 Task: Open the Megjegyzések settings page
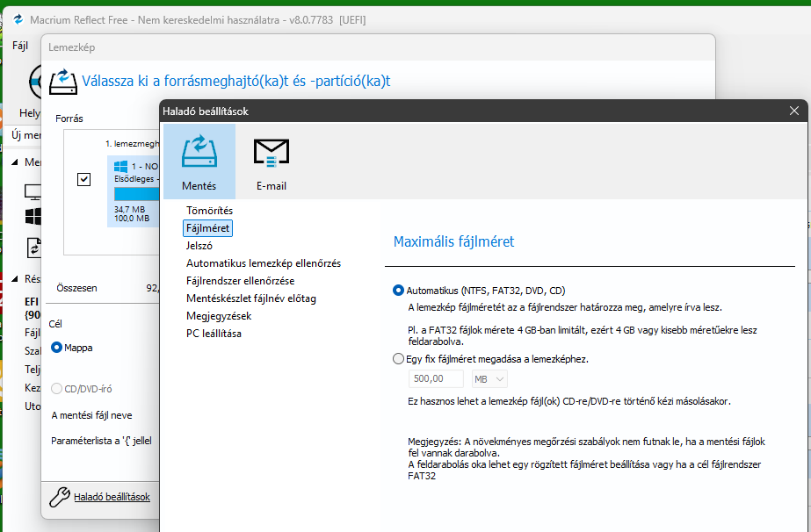click(219, 316)
